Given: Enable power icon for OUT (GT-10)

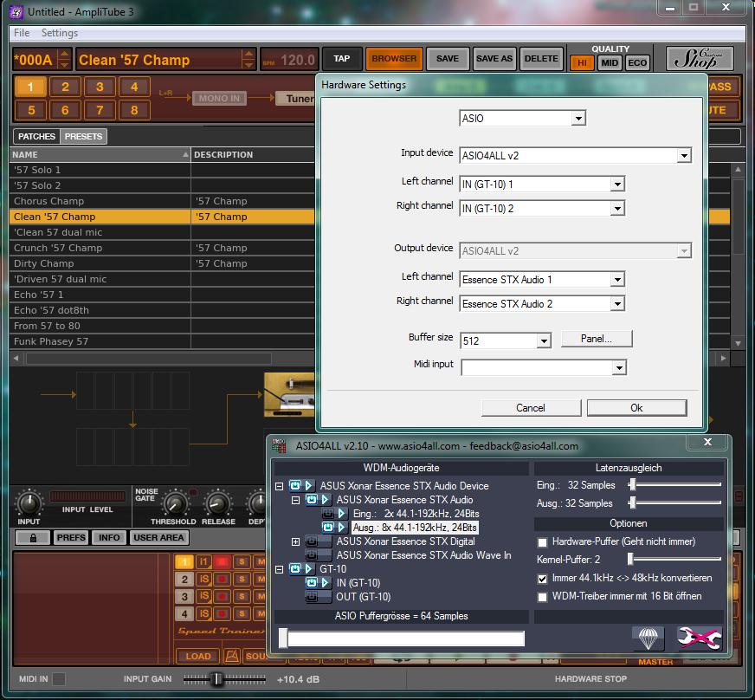Looking at the screenshot, I should tap(312, 597).
